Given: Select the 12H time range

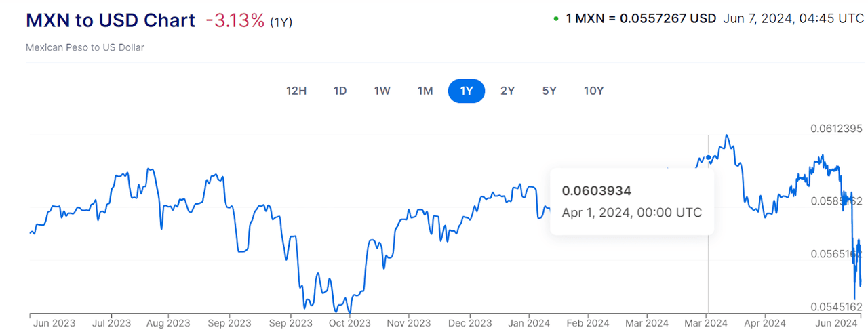Looking at the screenshot, I should click(296, 91).
